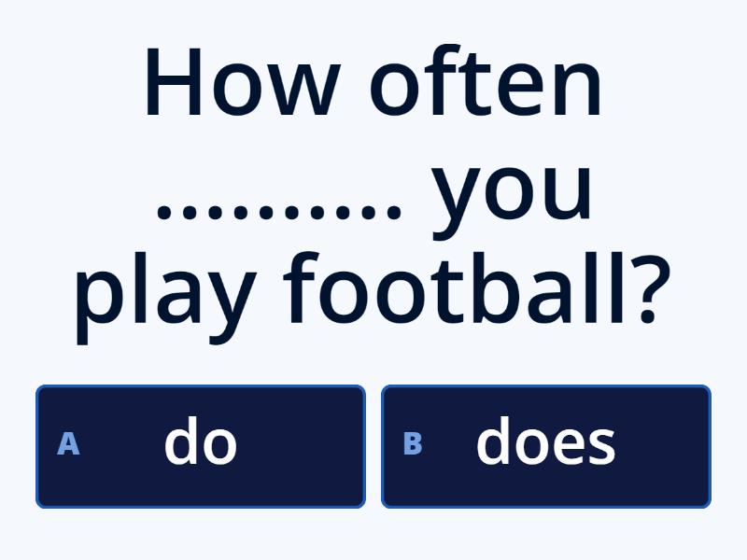The image size is (747, 560).
Task: Click the letter A label on answer option
Action: (x=66, y=445)
